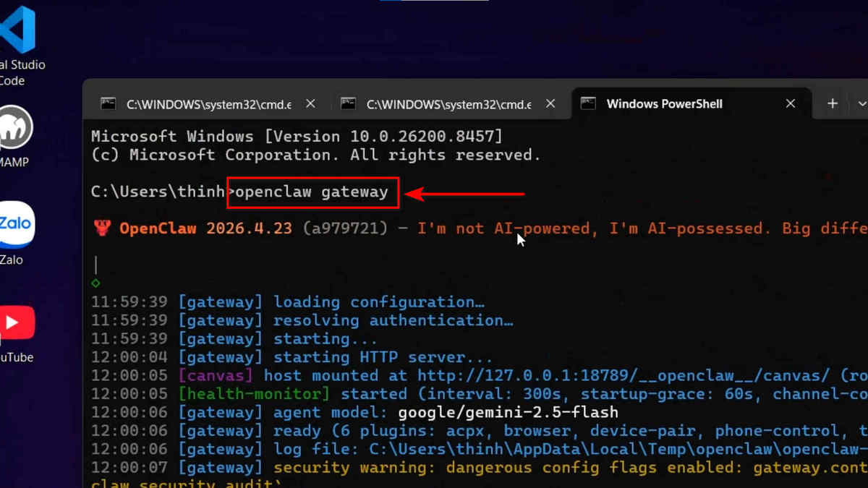Click the 'resolving authentication…' log line
This screenshot has height=488, width=868.
coord(302,320)
